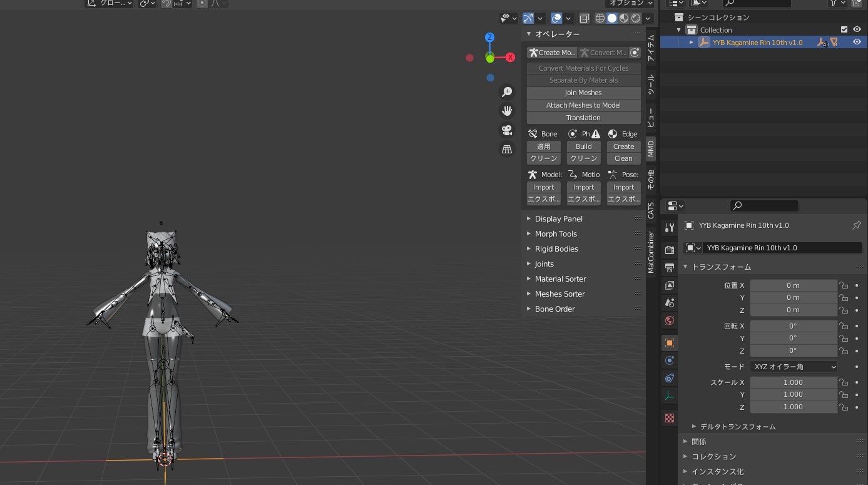This screenshot has height=485, width=868.
Task: Open the オプション options dropdown
Action: click(630, 3)
